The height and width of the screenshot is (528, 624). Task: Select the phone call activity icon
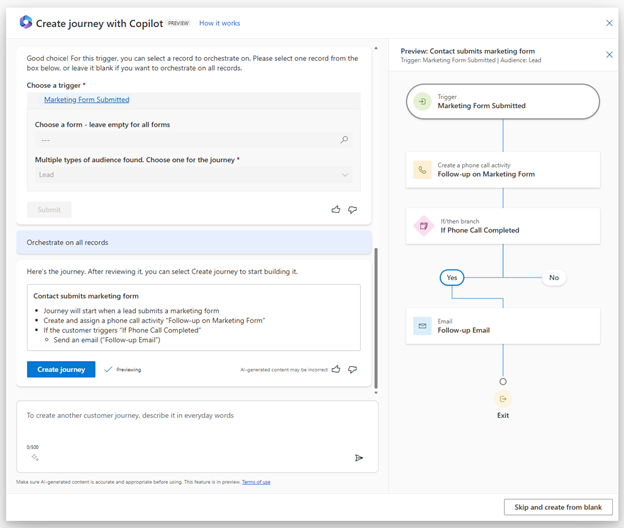(x=423, y=170)
